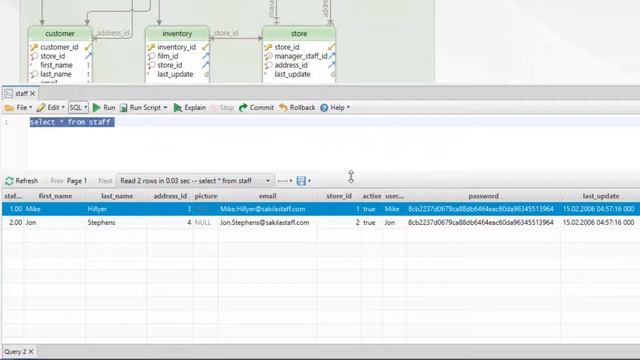Click the Stop button
The image size is (640, 360).
tap(223, 108)
